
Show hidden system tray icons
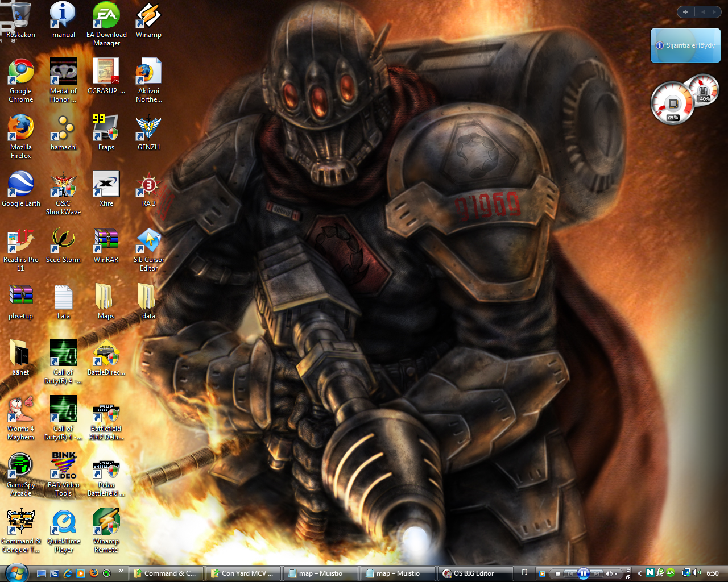click(639, 573)
